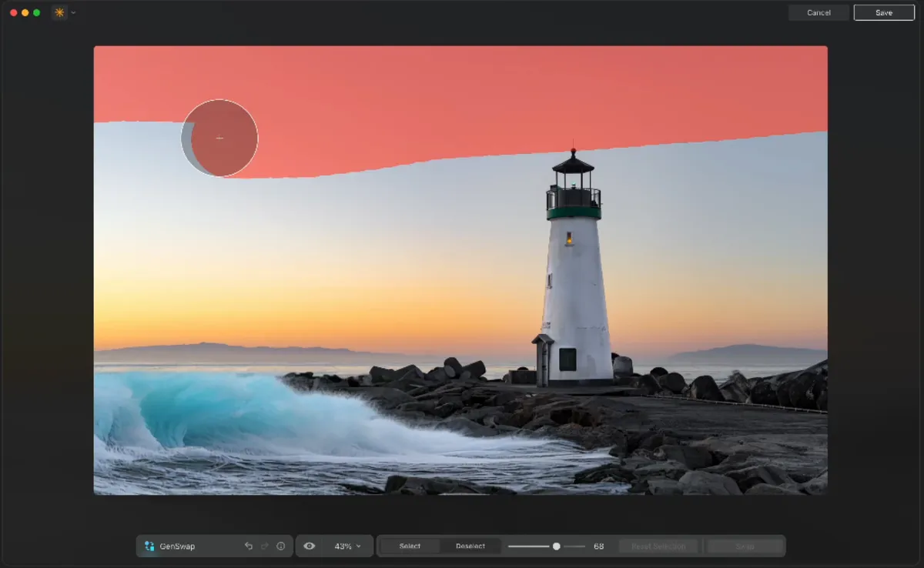Switch to Select mode
924x568 pixels.
410,546
